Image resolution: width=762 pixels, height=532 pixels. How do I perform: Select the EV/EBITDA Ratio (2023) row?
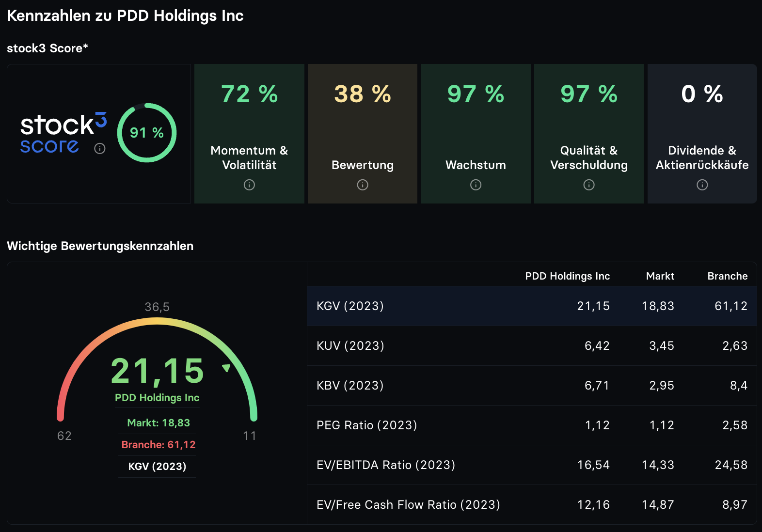[532, 465]
